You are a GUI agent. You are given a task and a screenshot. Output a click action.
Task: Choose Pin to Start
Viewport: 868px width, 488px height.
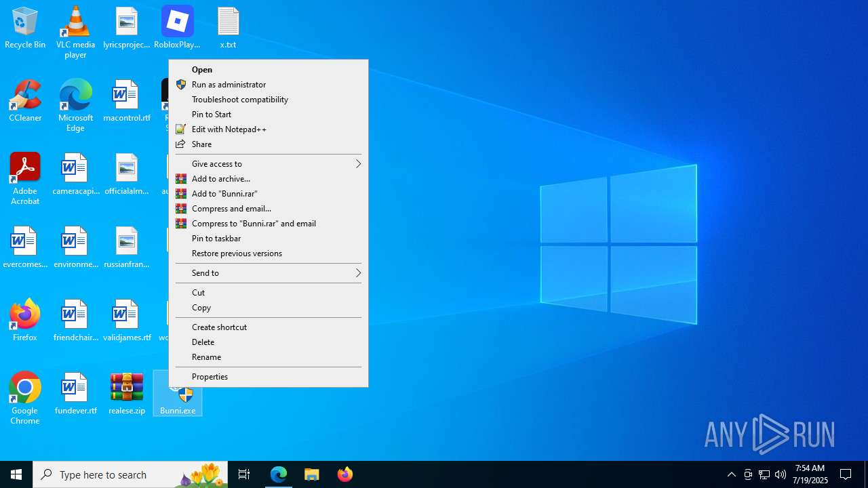pos(269,115)
